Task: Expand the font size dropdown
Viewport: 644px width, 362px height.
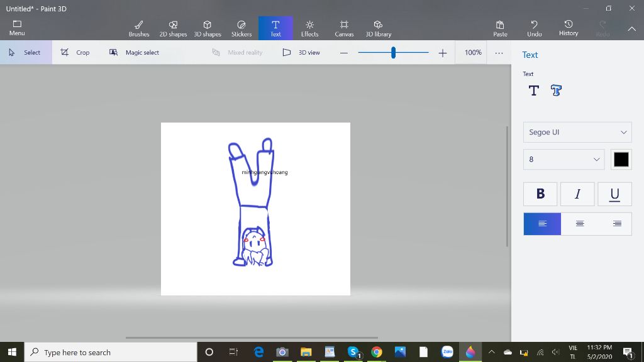Action: (563, 160)
